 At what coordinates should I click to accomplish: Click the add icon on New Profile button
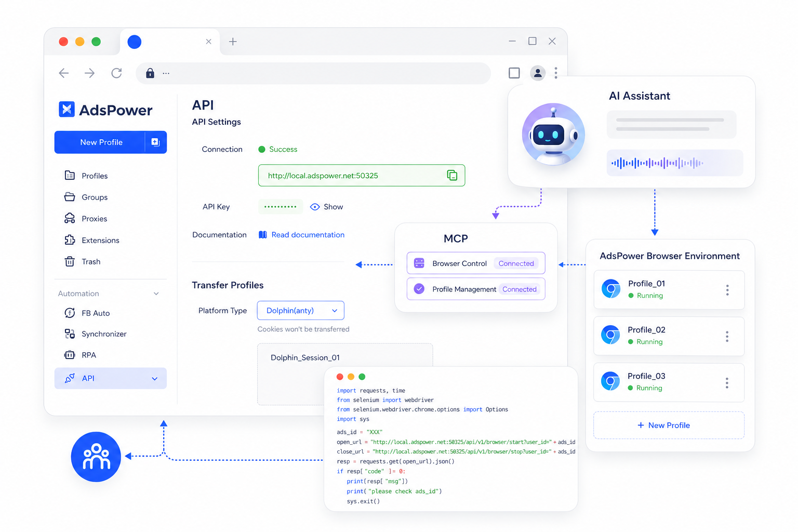[155, 142]
